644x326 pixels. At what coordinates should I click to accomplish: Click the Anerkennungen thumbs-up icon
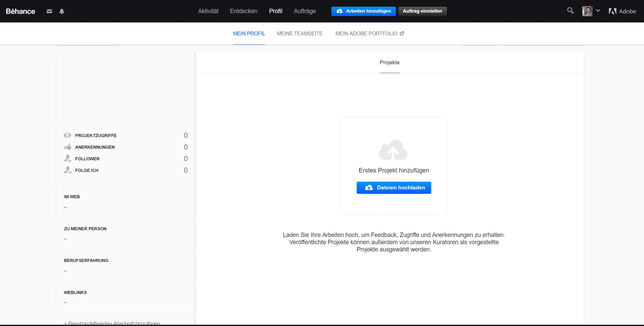point(68,147)
